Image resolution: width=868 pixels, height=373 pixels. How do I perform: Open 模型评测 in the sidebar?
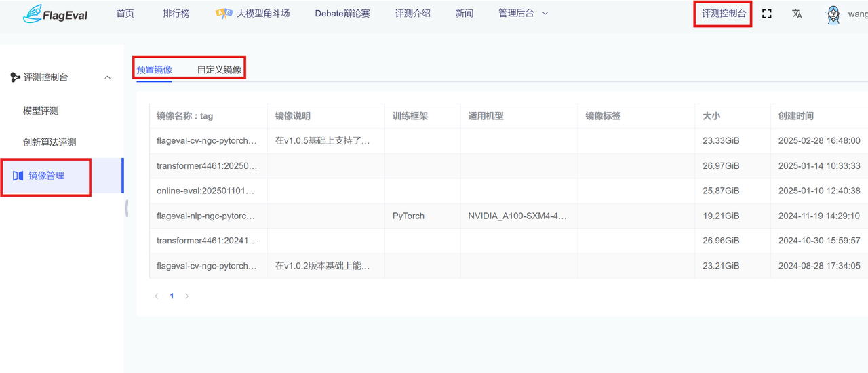point(41,111)
